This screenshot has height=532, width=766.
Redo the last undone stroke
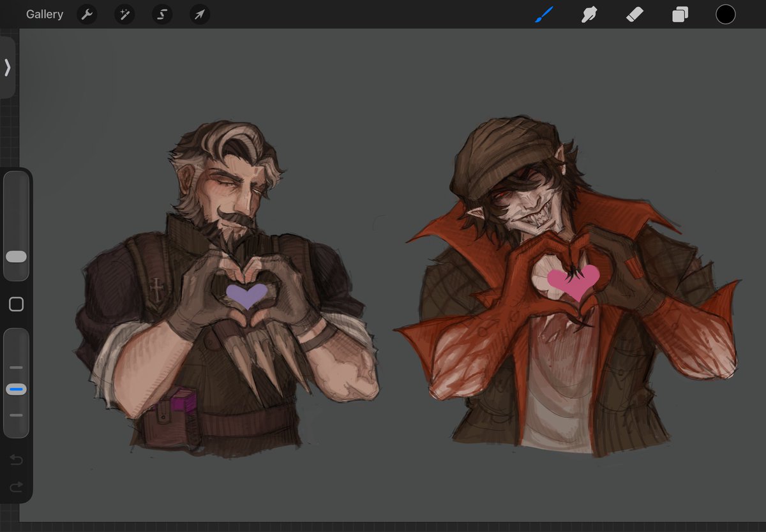[16, 487]
